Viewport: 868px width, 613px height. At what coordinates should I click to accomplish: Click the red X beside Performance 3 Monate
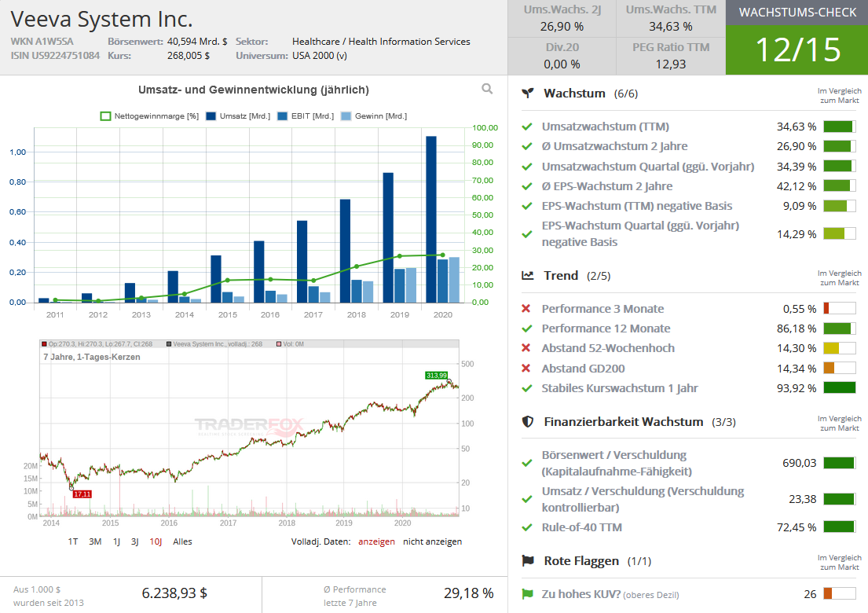click(x=526, y=308)
